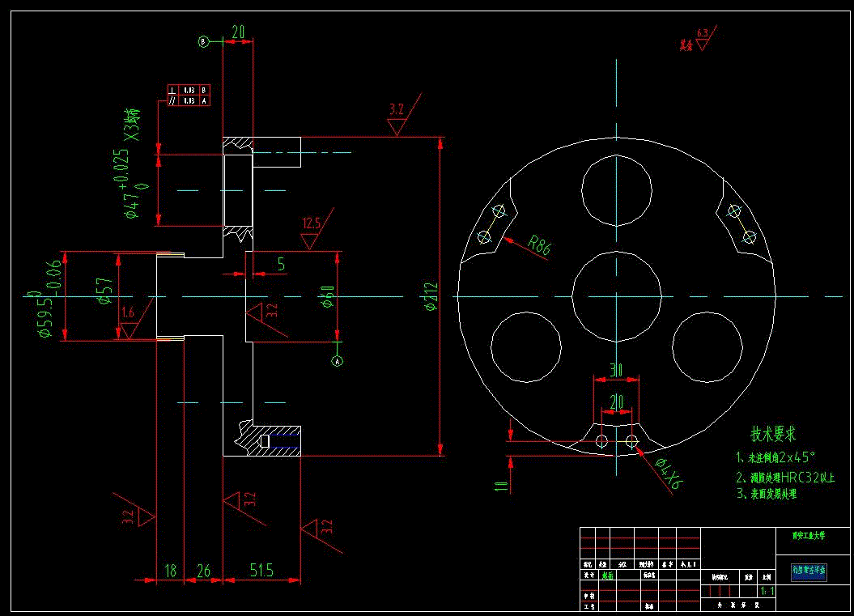Select the central circle outline in the front view
Image resolution: width=854 pixels, height=616 pixels.
pos(617,297)
